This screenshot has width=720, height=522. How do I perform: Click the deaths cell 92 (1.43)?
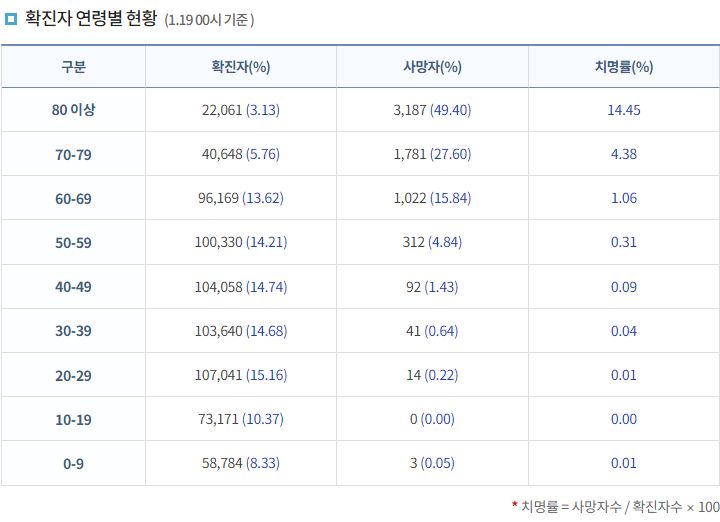coord(432,287)
